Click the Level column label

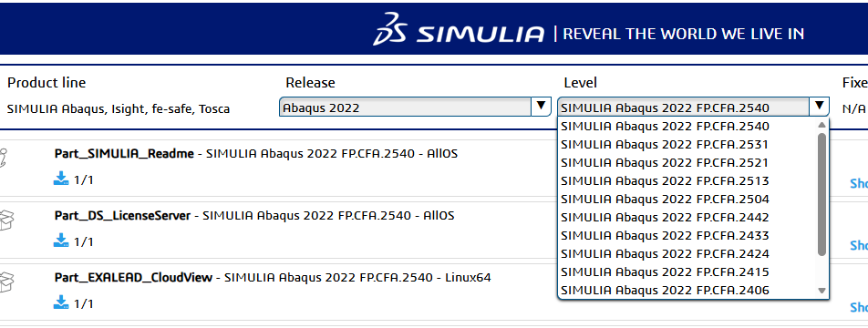(580, 83)
